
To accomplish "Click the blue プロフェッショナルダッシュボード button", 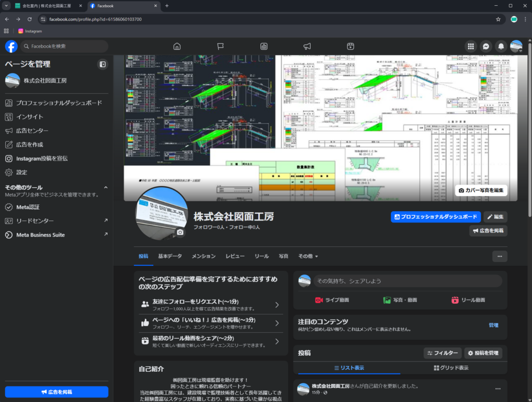I will coord(435,217).
